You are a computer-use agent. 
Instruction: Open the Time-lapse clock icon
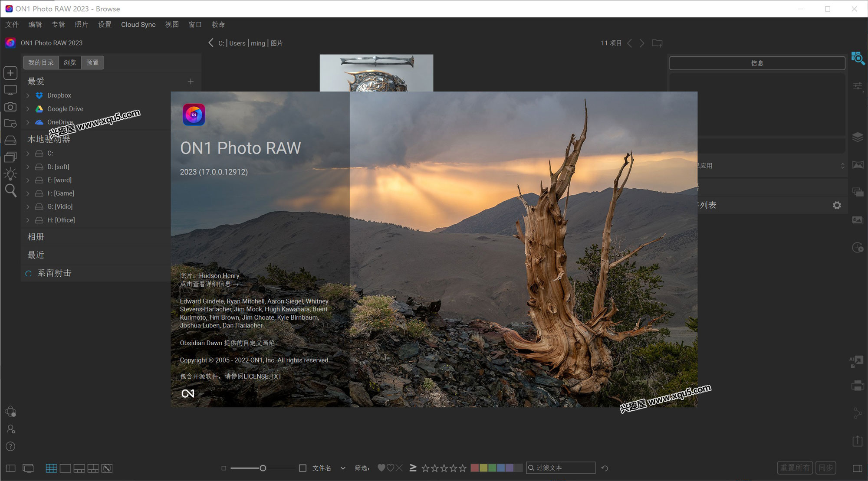click(858, 247)
